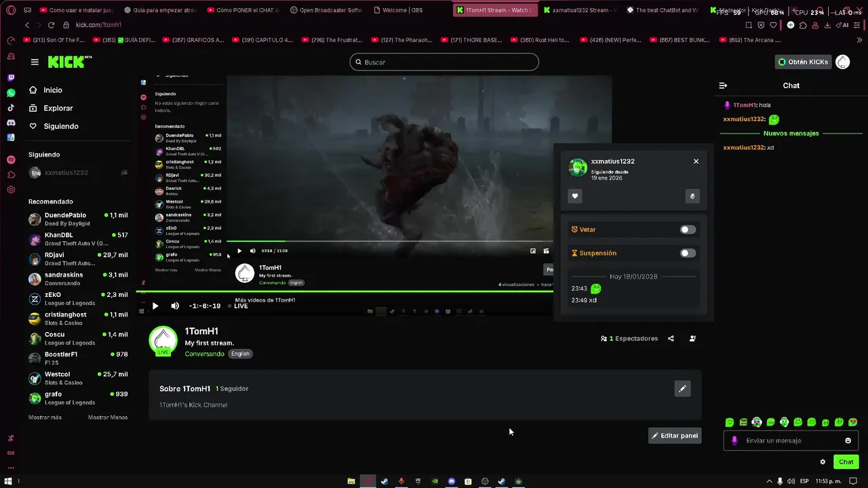
Task: Edit the Sobre 1TomH1 section pencil
Action: [x=682, y=388]
